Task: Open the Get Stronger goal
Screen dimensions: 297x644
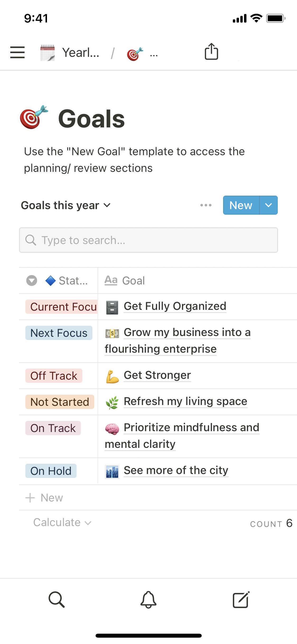Action: tap(157, 375)
